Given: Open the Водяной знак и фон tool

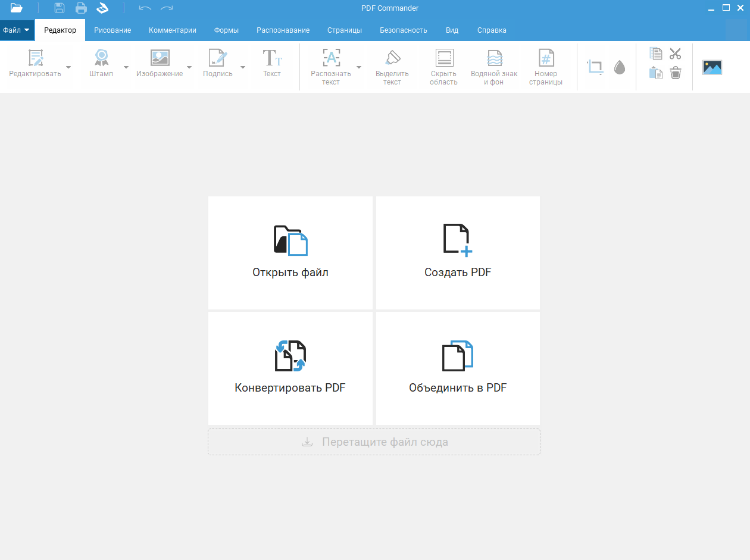Looking at the screenshot, I should (x=494, y=67).
